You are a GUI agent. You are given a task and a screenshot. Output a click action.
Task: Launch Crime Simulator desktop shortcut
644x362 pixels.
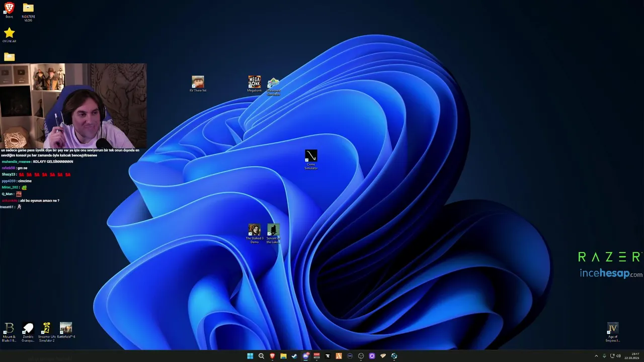pyautogui.click(x=311, y=160)
